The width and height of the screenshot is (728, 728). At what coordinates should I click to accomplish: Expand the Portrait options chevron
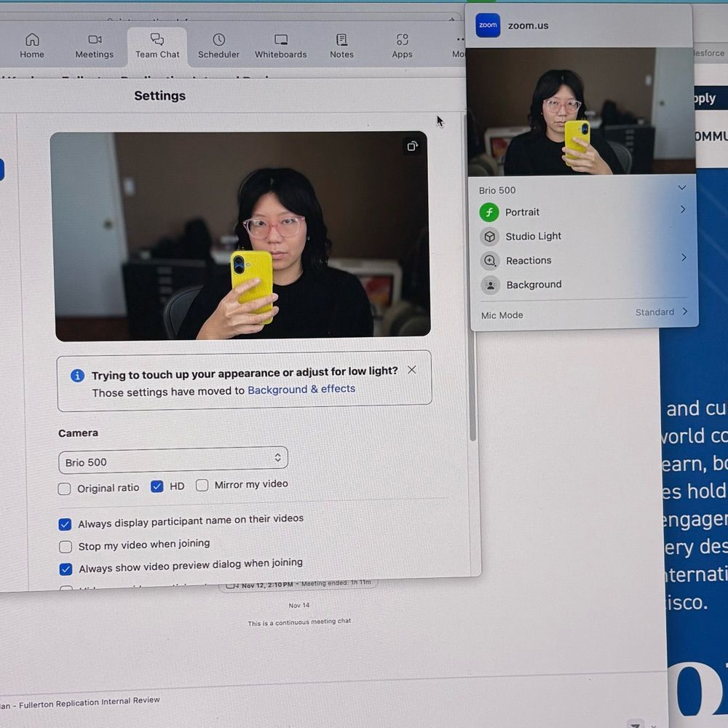tap(683, 210)
